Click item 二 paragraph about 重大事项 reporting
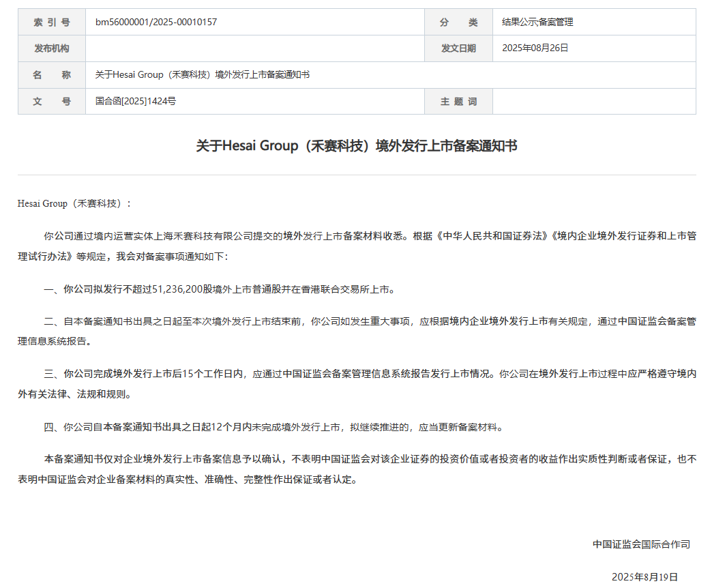This screenshot has width=710, height=588. (357, 331)
